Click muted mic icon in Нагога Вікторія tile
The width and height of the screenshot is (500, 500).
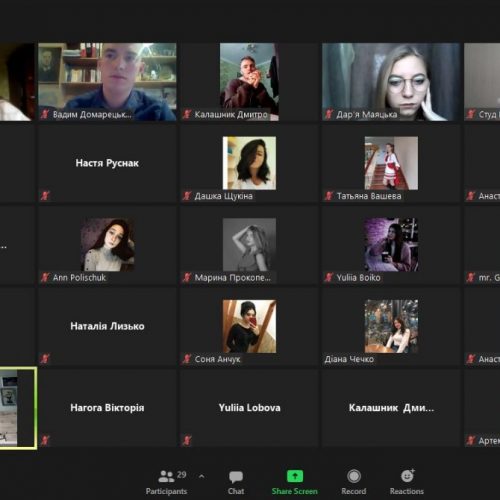[x=45, y=441]
